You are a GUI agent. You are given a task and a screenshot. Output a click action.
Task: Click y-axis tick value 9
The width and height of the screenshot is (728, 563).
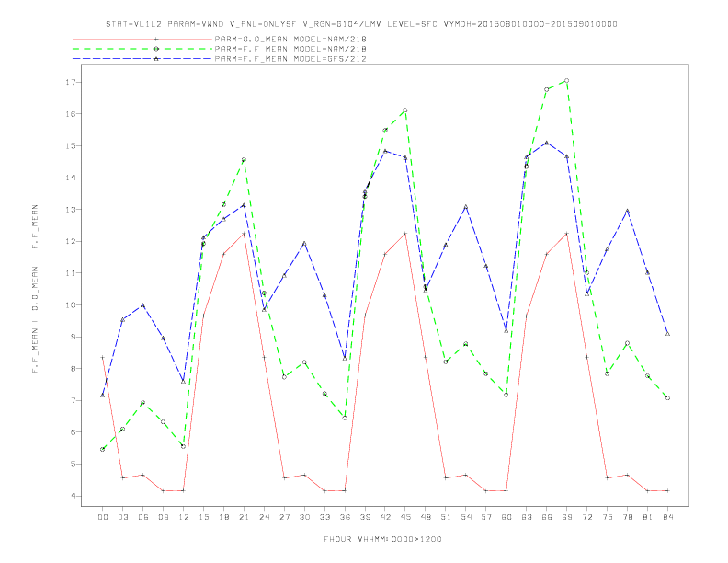pyautogui.click(x=73, y=337)
